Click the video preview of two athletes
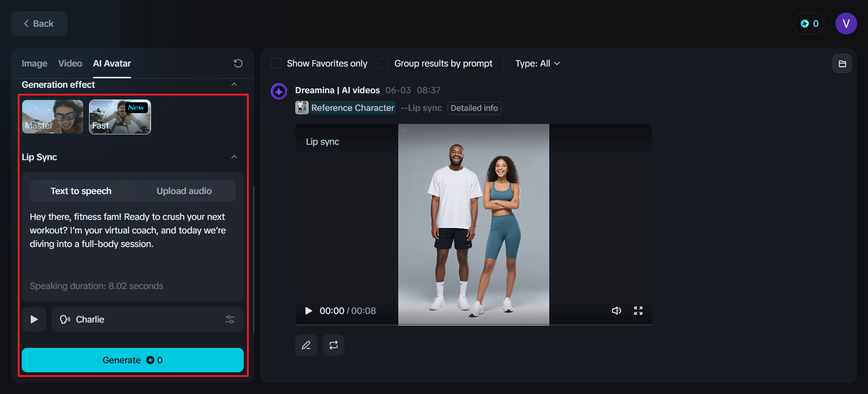Image resolution: width=868 pixels, height=394 pixels. [x=473, y=224]
